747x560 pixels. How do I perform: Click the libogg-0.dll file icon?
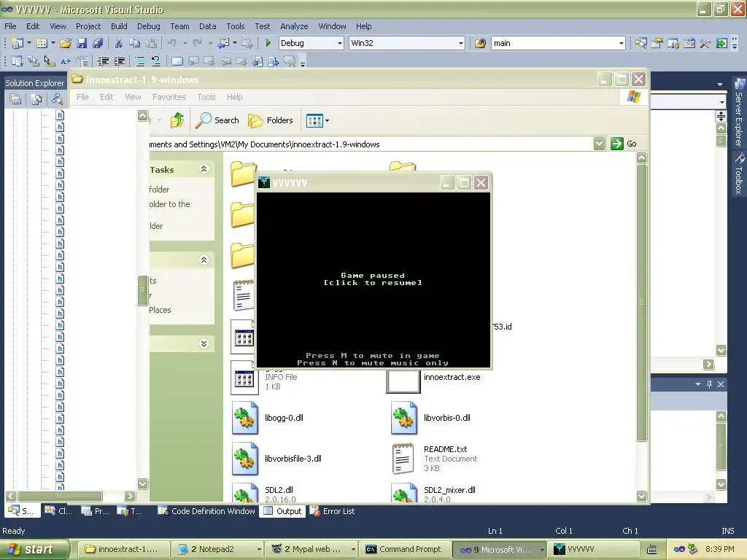245,418
